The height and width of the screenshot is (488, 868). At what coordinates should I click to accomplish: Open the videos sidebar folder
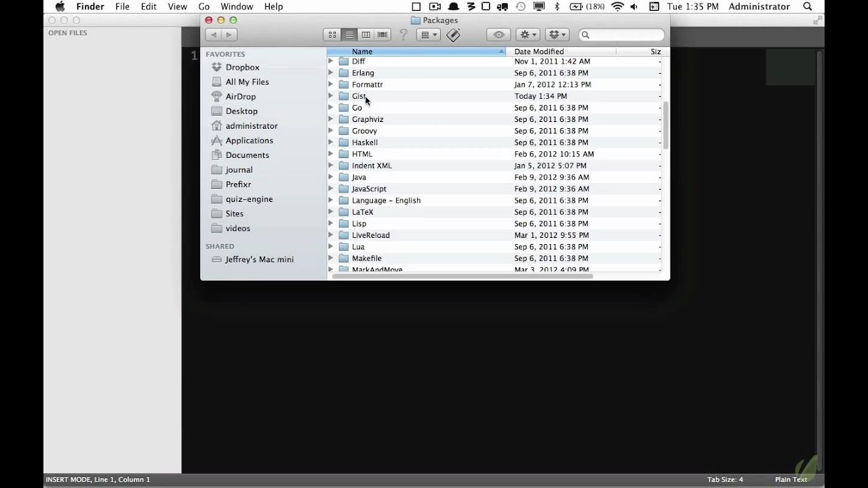point(237,228)
